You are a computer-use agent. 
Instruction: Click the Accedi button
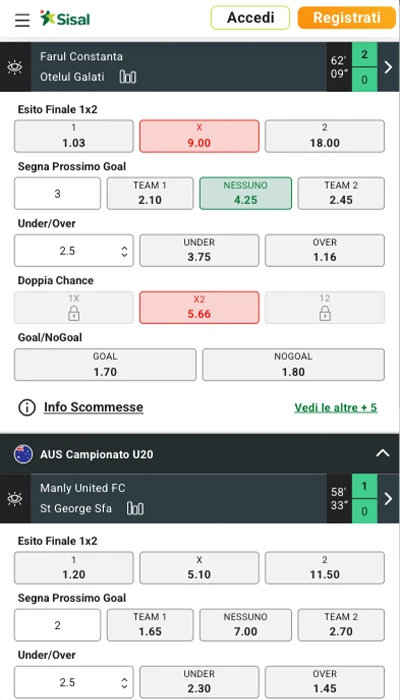[x=250, y=18]
